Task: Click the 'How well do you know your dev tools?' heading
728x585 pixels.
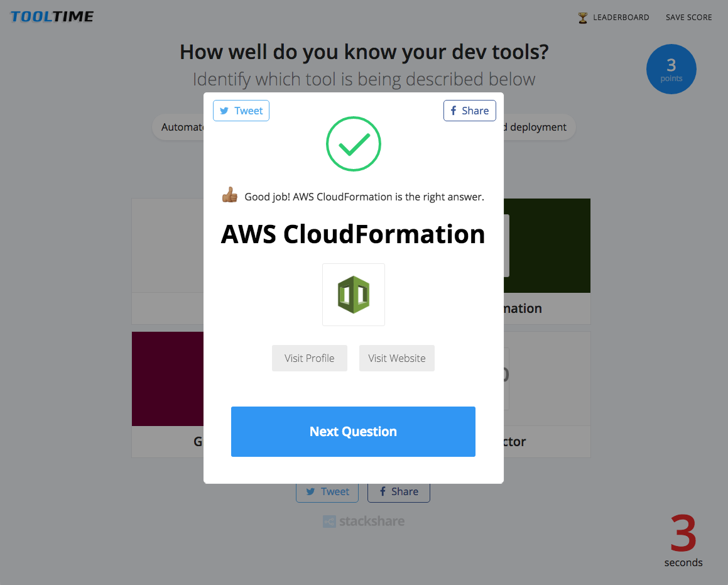Action: click(x=364, y=52)
